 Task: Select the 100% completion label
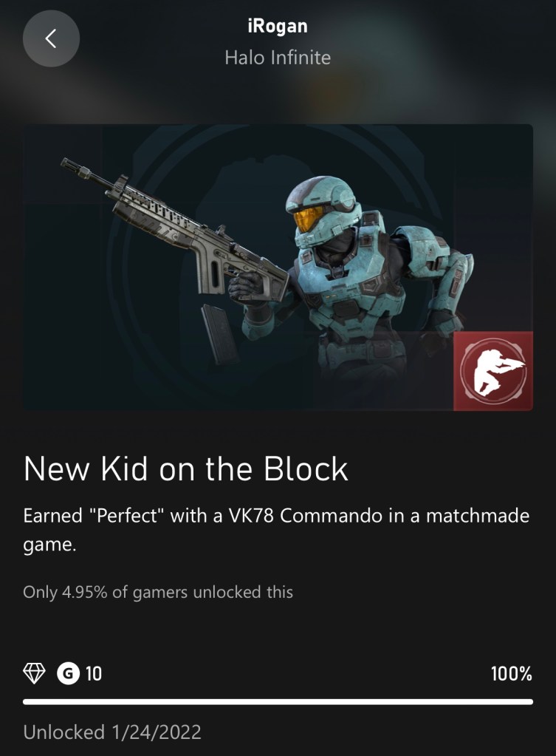coord(512,673)
